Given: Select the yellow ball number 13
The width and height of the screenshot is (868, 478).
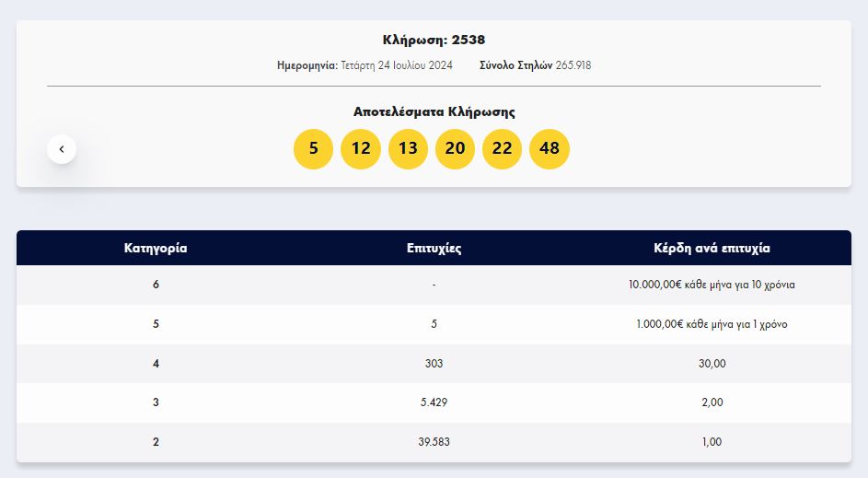Looking at the screenshot, I should pos(408,149).
